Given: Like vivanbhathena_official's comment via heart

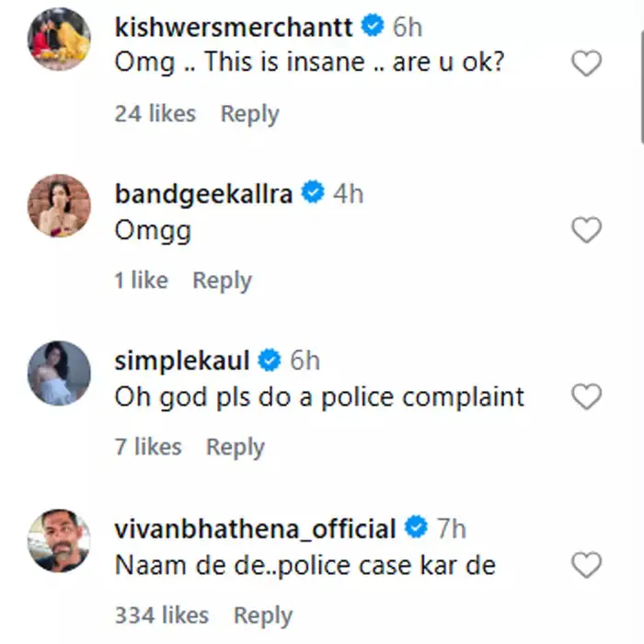Looking at the screenshot, I should tap(586, 564).
